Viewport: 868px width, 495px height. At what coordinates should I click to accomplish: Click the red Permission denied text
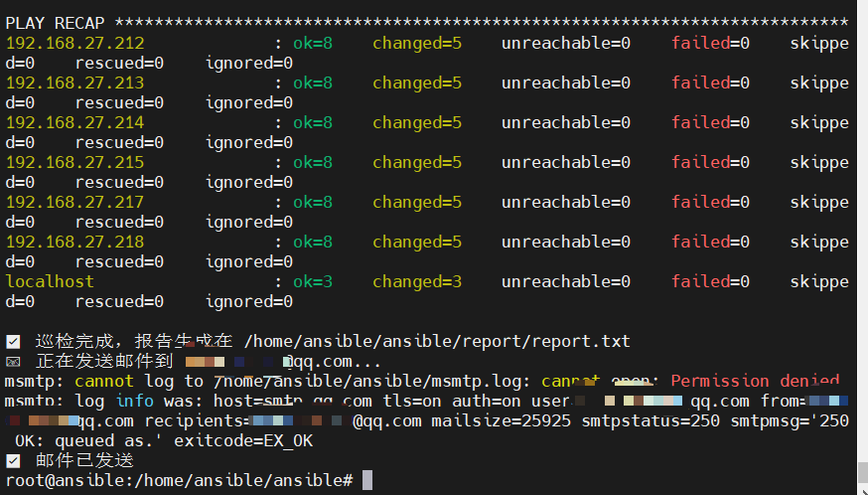[x=755, y=382]
